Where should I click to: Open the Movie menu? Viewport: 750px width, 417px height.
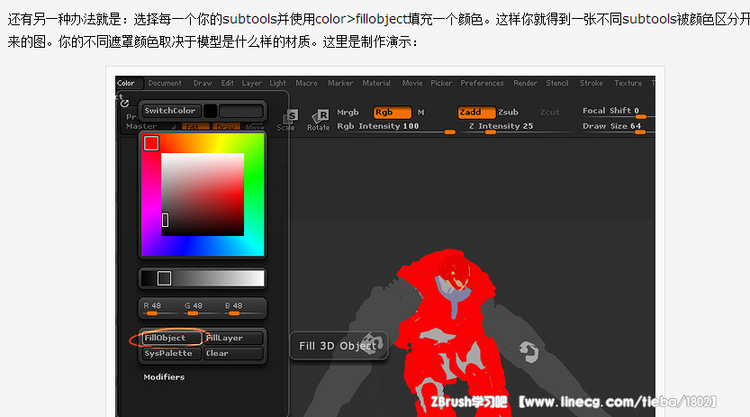[x=412, y=83]
